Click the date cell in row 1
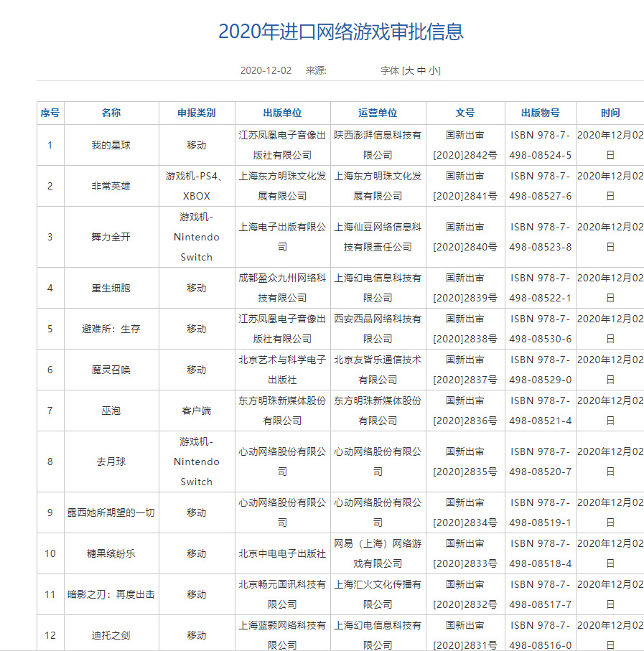 coord(610,145)
